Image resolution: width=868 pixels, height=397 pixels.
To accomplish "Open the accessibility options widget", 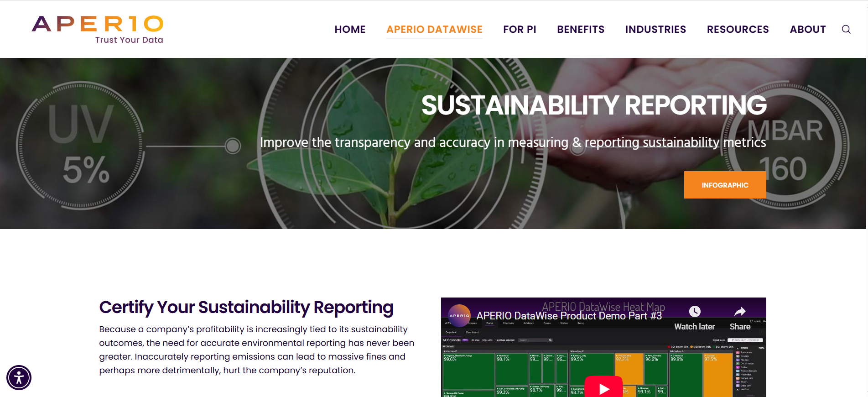I will [x=19, y=378].
